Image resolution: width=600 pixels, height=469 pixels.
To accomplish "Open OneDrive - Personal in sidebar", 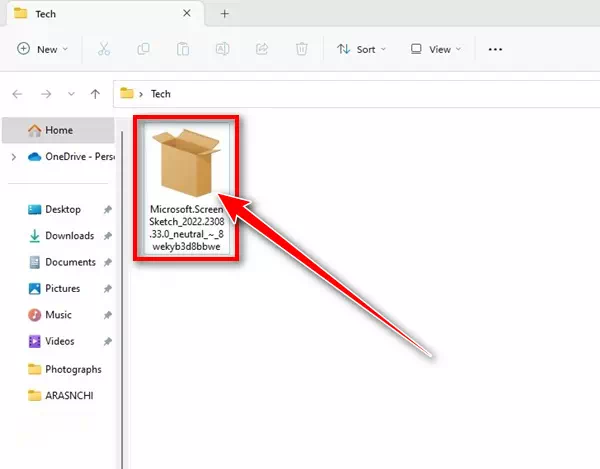I will pos(71,157).
